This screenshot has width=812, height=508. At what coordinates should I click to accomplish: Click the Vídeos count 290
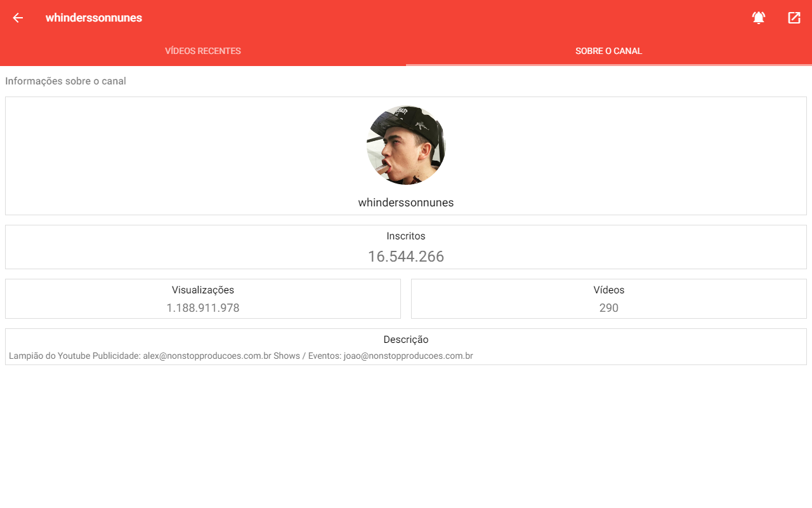tap(609, 308)
